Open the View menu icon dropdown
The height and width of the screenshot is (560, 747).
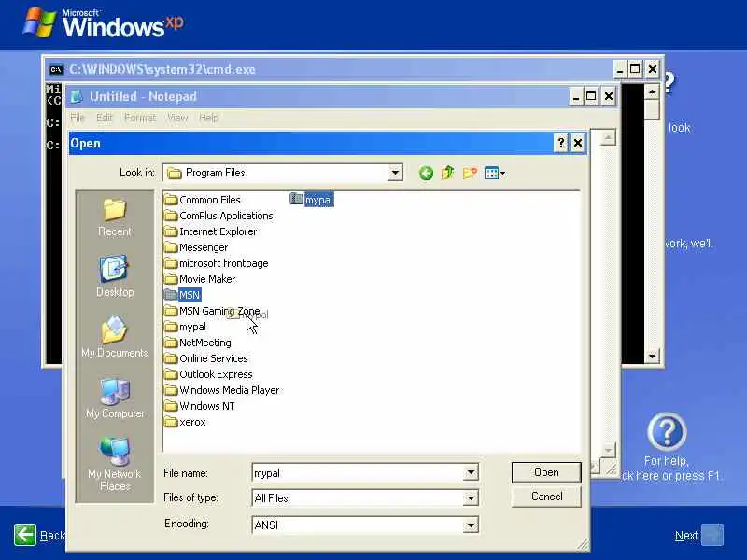point(495,173)
